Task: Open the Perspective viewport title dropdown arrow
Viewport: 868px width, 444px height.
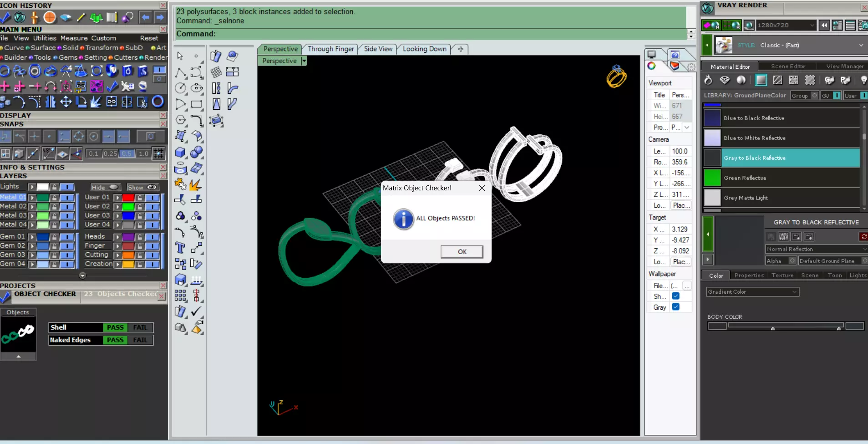Action: tap(304, 61)
